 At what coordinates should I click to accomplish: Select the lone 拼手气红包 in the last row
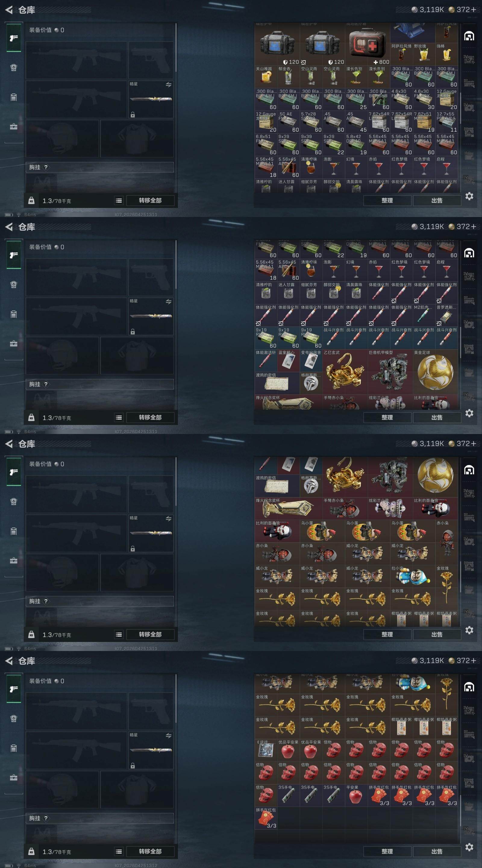[266, 818]
